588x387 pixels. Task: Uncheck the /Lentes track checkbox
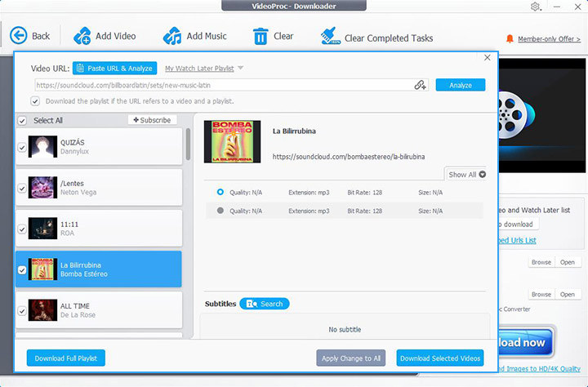[x=22, y=189]
